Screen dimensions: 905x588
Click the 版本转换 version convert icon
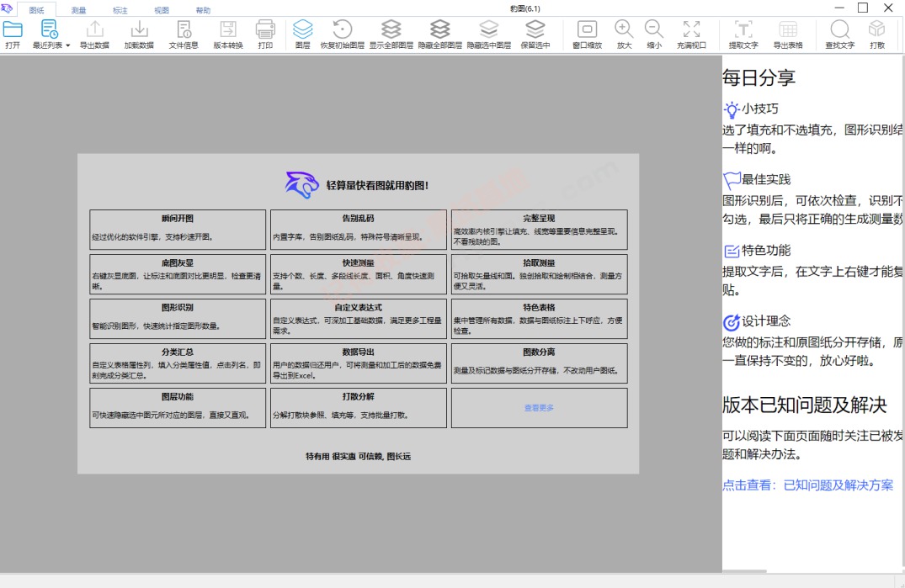coord(228,29)
